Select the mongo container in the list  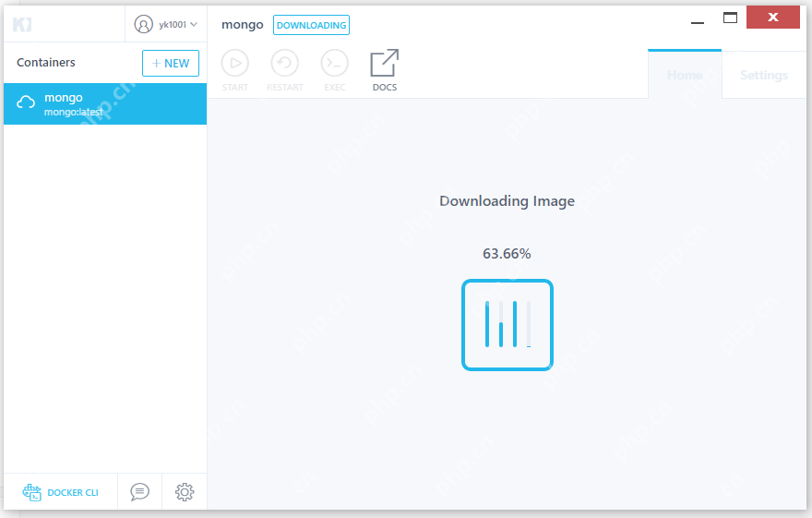pos(105,103)
